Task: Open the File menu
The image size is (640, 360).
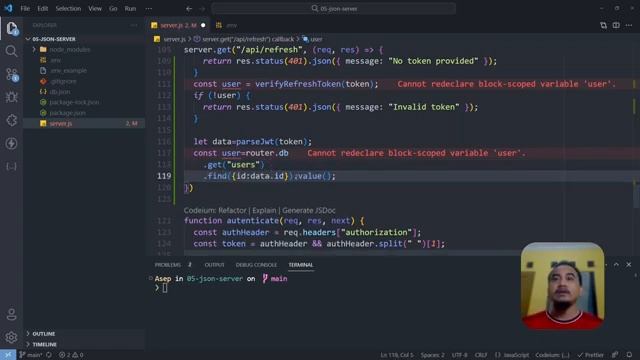Action: click(x=25, y=9)
